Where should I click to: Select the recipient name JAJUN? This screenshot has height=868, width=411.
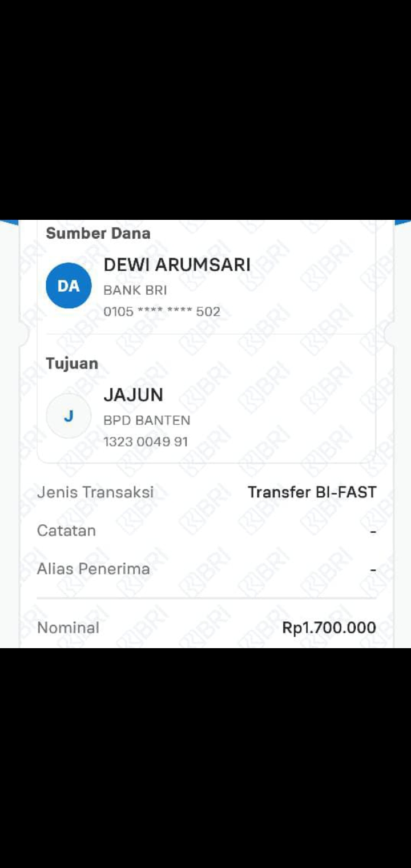133,395
